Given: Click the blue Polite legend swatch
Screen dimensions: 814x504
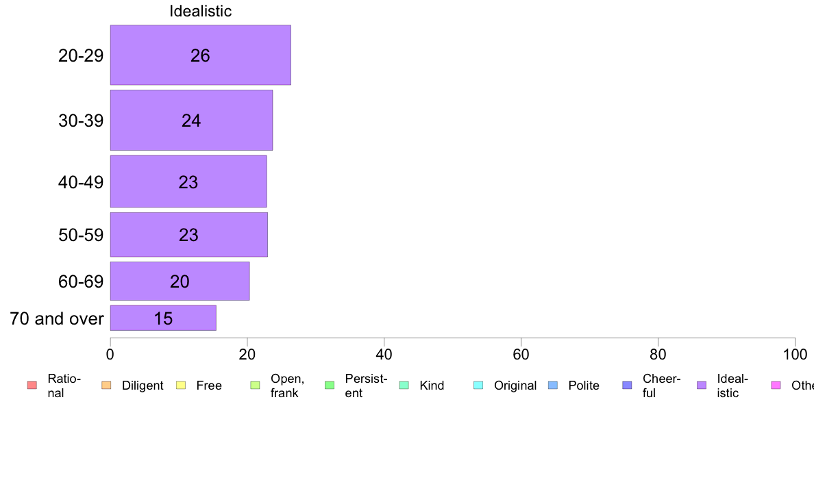Looking at the screenshot, I should click(553, 385).
